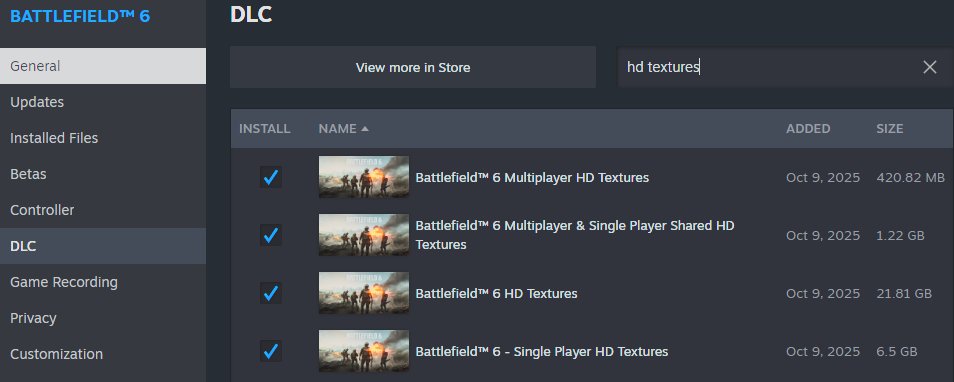Select 'Multiplayer & Single Player Shared HD Textures' name
Screen dimensions: 954x382
tap(575, 235)
